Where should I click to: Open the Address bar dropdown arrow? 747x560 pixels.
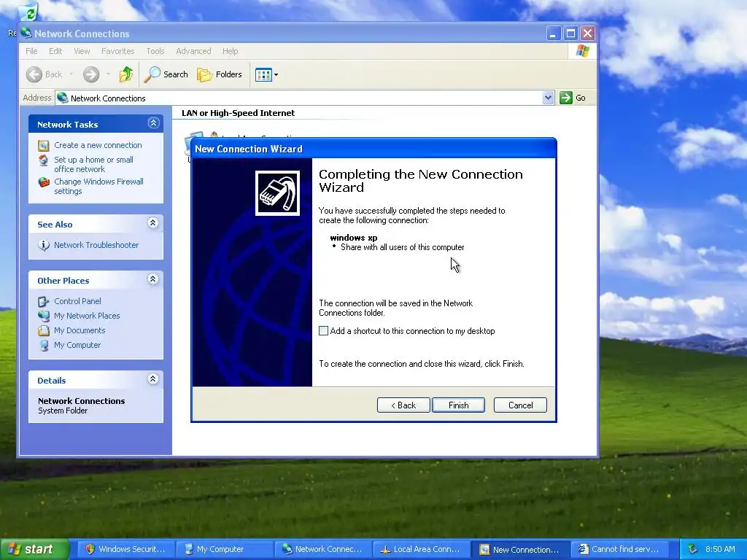(x=548, y=98)
